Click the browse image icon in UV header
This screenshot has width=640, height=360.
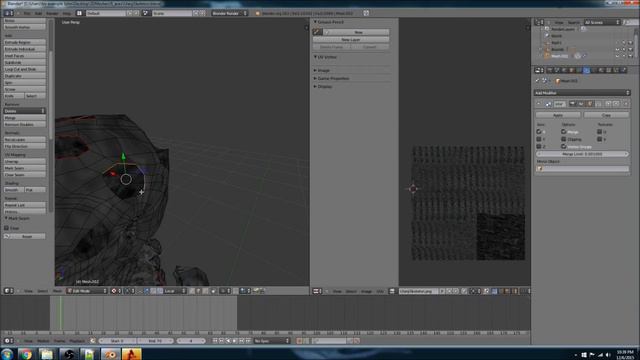392,291
